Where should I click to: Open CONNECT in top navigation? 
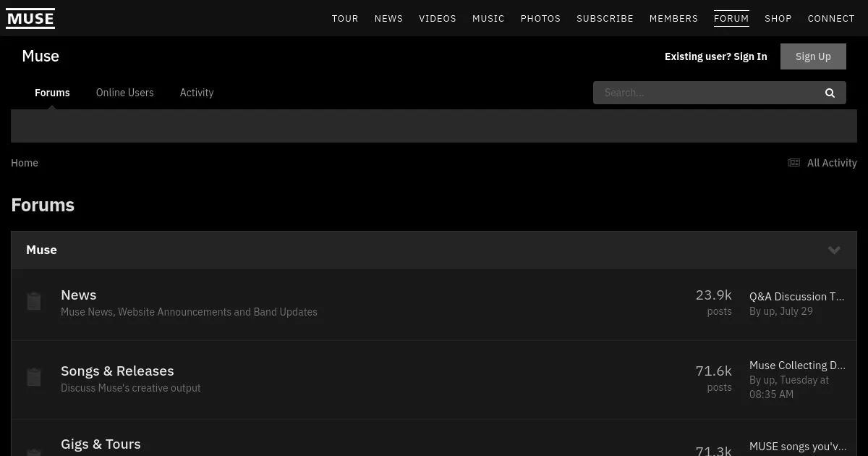(x=831, y=18)
